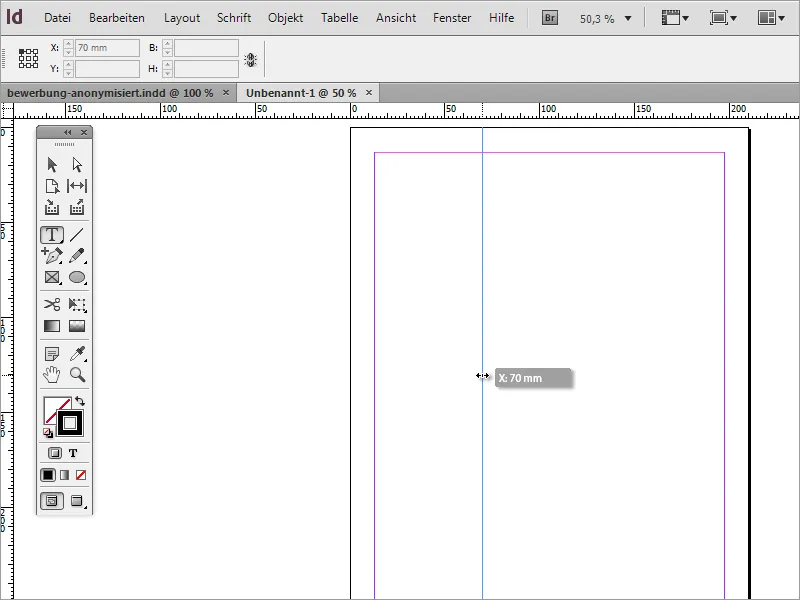Select the Gradient Feather tool
800x600 pixels.
[77, 326]
